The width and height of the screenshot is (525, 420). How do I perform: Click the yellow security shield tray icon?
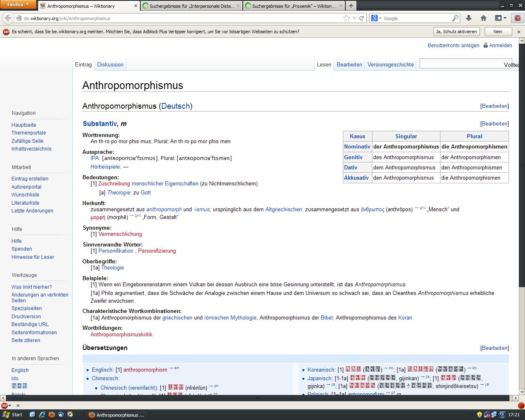(479, 415)
